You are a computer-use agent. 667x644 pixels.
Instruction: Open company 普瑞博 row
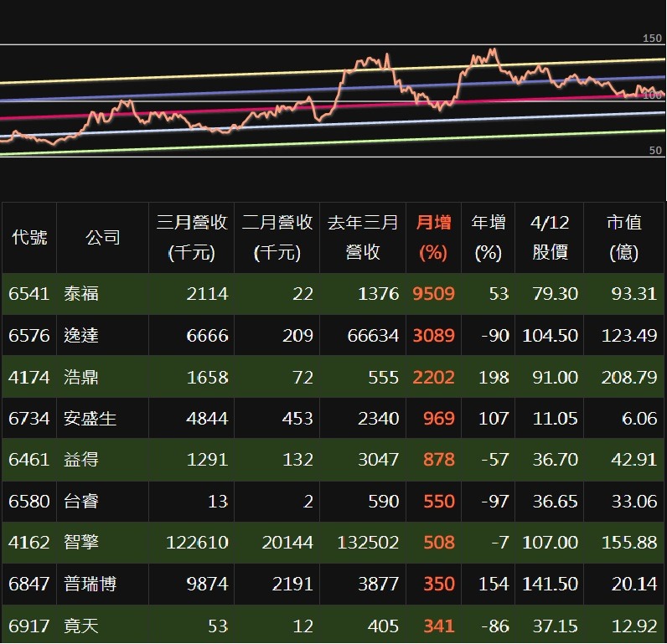click(90, 585)
